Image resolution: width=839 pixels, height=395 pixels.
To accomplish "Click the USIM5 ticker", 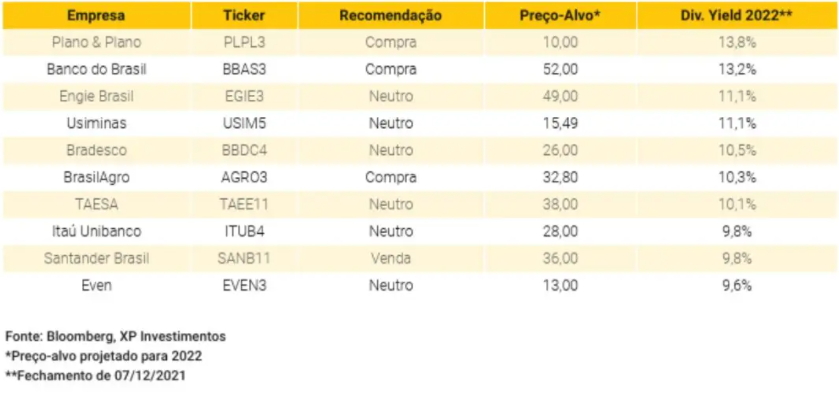I will click(x=244, y=124).
